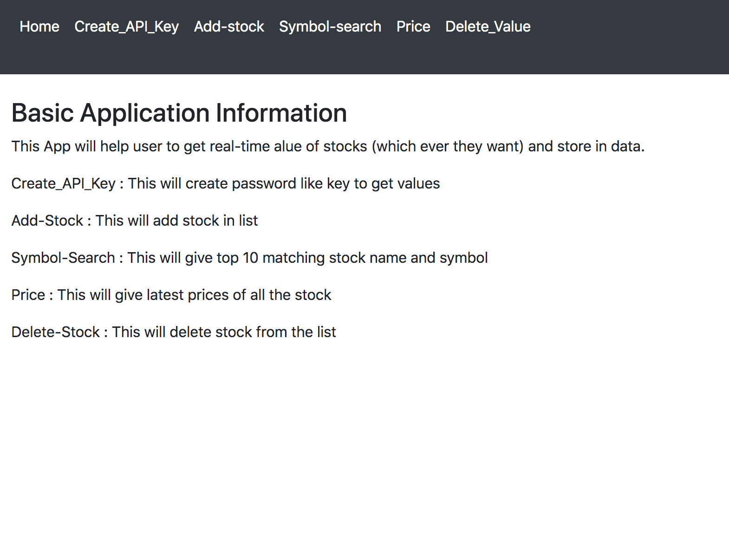Image resolution: width=729 pixels, height=560 pixels.
Task: Click the Delete-Stock description line
Action: (x=174, y=332)
